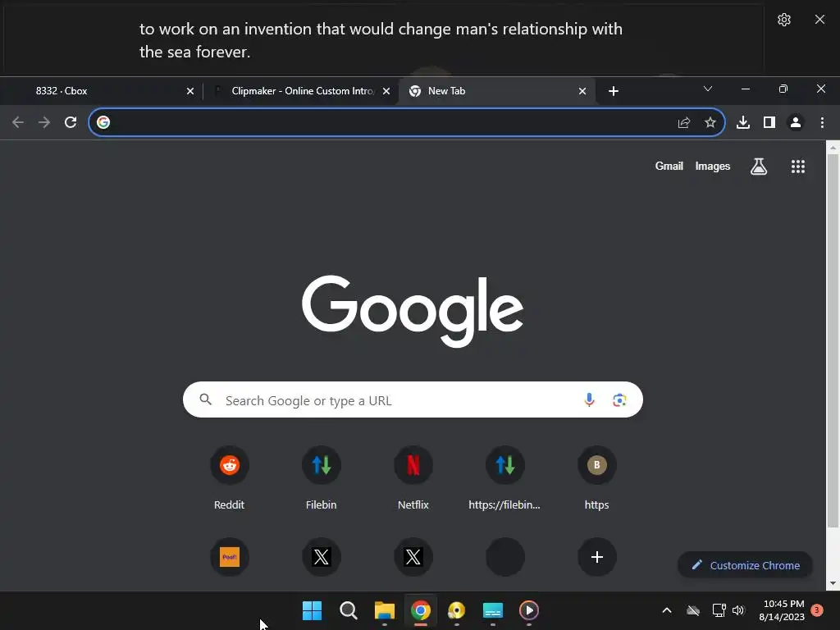Bookmark this tab with the star

point(710,123)
